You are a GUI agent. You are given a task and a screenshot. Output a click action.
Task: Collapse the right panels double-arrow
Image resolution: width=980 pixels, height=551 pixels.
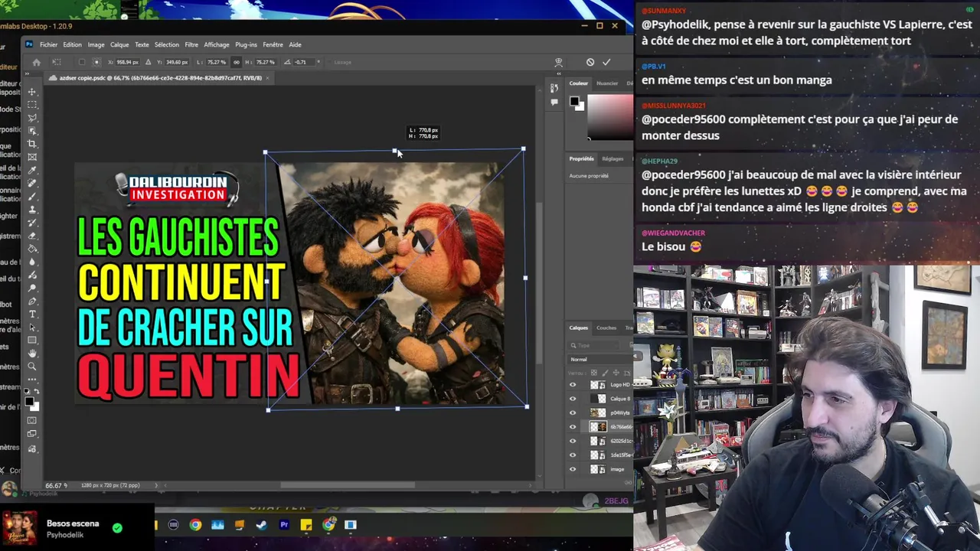coord(559,73)
